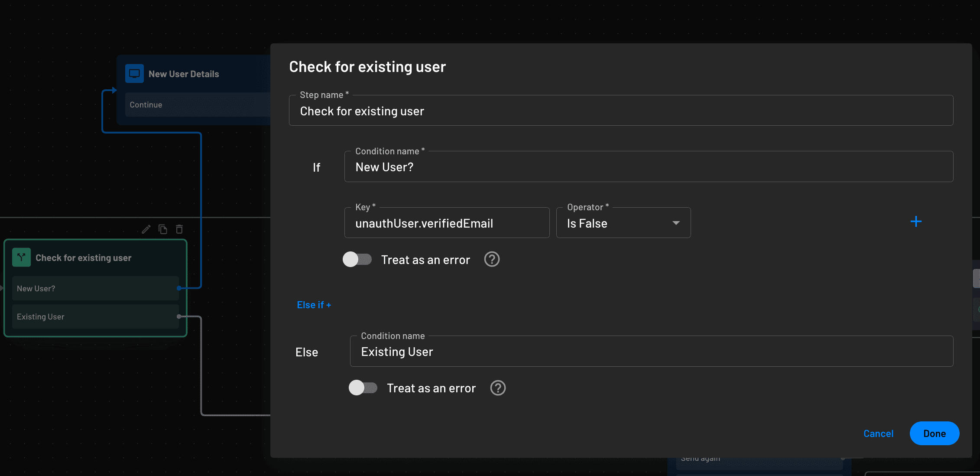980x476 pixels.
Task: Click the Done button
Action: coord(934,433)
